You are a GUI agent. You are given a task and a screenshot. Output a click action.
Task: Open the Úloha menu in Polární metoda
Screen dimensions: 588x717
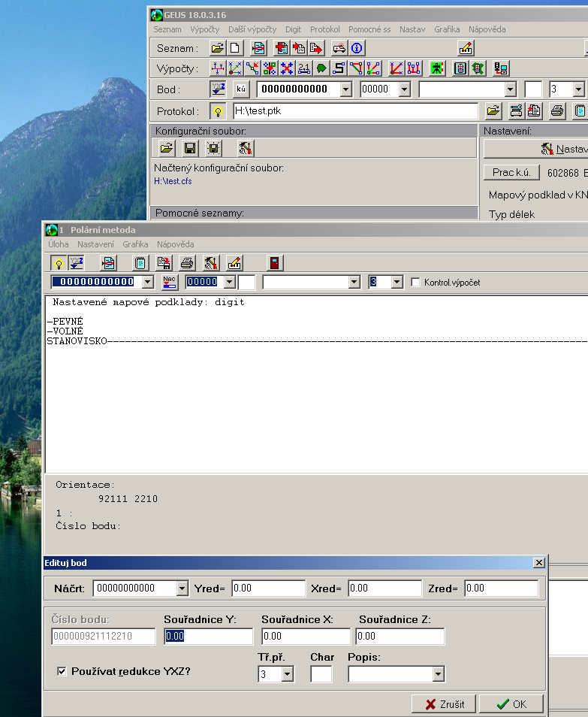(59, 244)
